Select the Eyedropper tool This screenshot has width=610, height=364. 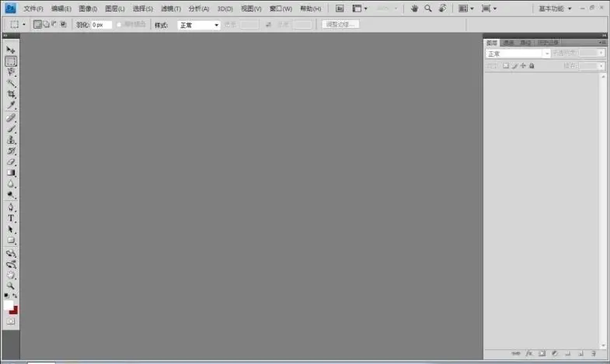11,106
